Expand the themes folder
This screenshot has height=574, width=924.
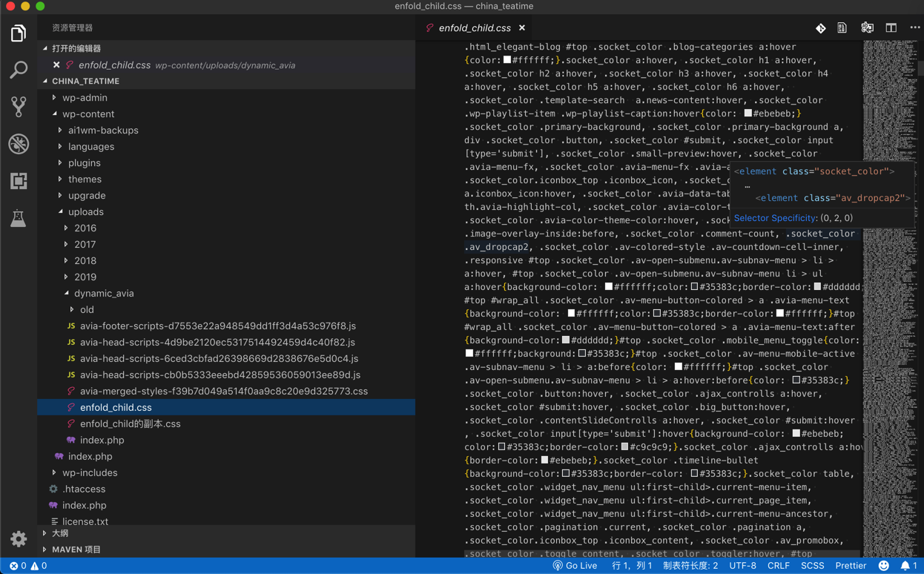coord(226,179)
